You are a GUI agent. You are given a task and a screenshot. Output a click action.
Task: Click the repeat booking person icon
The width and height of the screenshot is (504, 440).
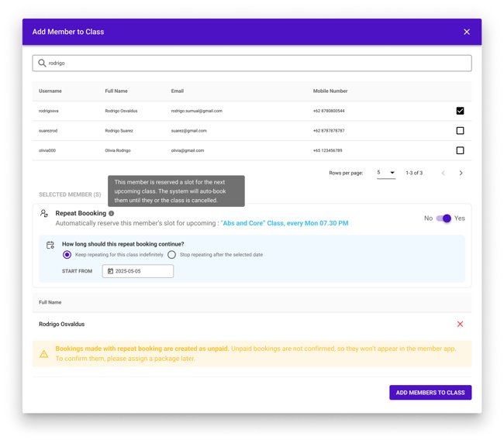(44, 213)
